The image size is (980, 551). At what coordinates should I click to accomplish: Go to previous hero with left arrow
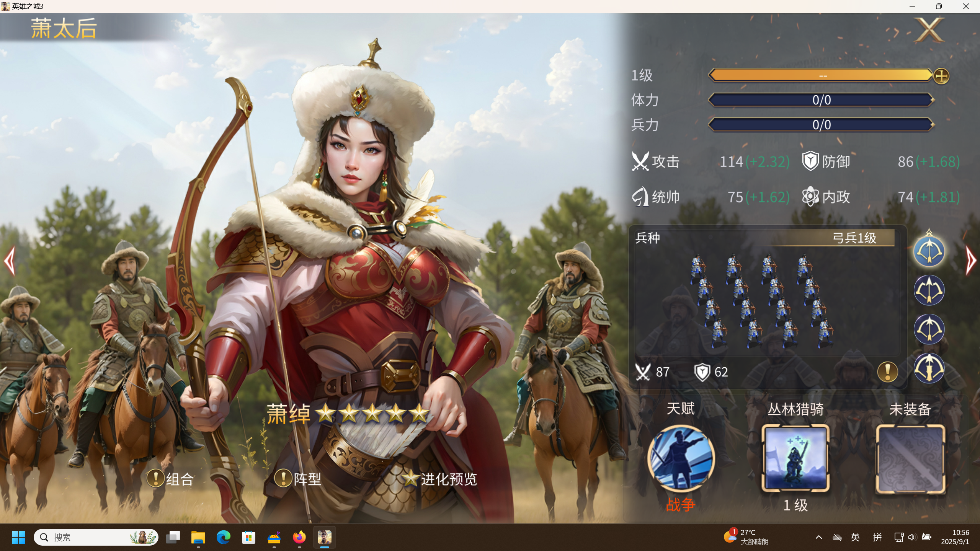(x=10, y=261)
